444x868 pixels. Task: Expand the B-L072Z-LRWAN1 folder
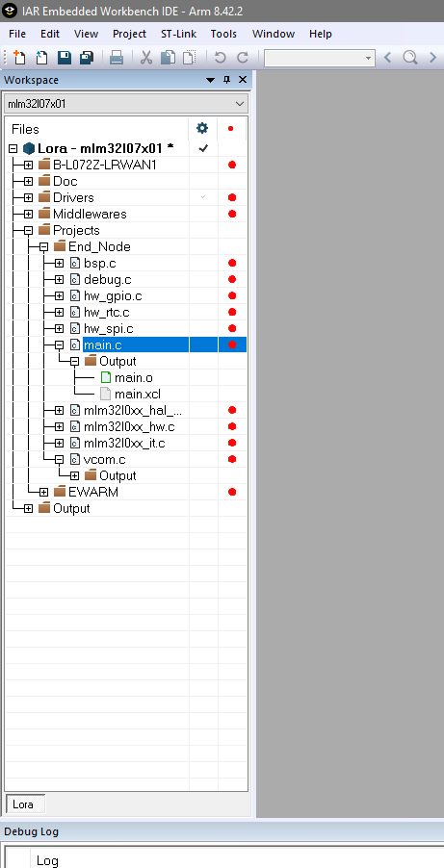[x=28, y=165]
